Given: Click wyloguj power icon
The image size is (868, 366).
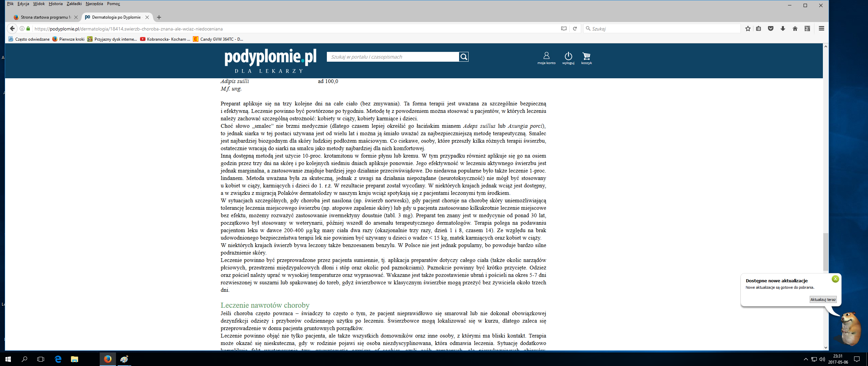Looking at the screenshot, I should [568, 58].
